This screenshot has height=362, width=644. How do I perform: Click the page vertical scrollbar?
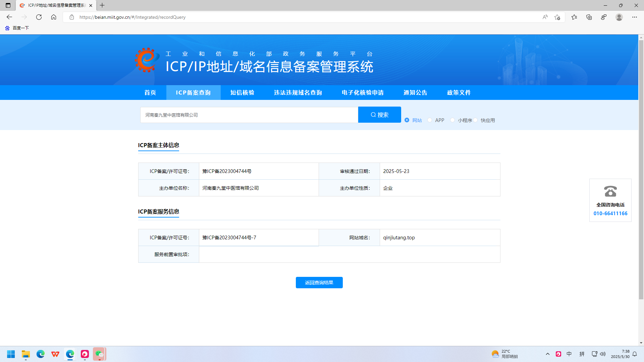pos(641,168)
